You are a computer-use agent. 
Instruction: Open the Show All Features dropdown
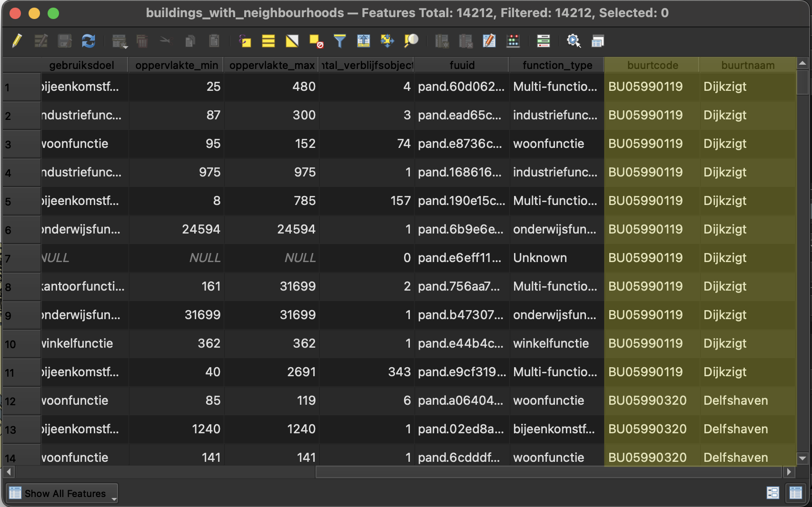[x=62, y=494]
